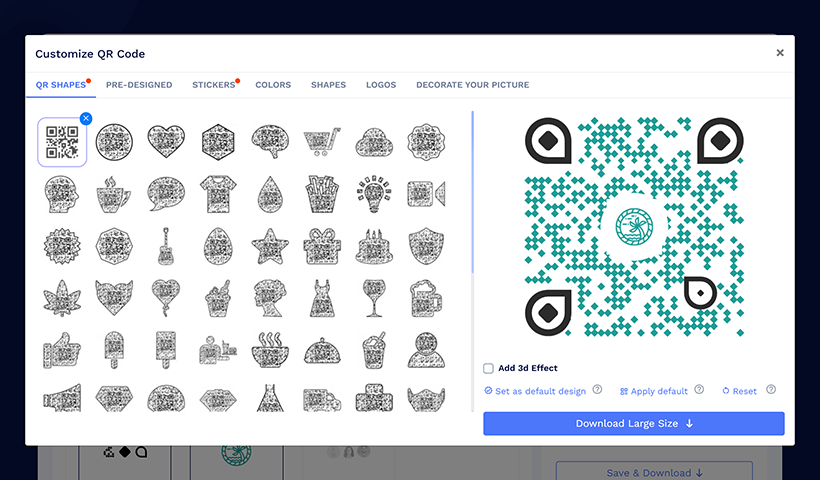Click the Apply default link
820x480 pixels.
(654, 391)
